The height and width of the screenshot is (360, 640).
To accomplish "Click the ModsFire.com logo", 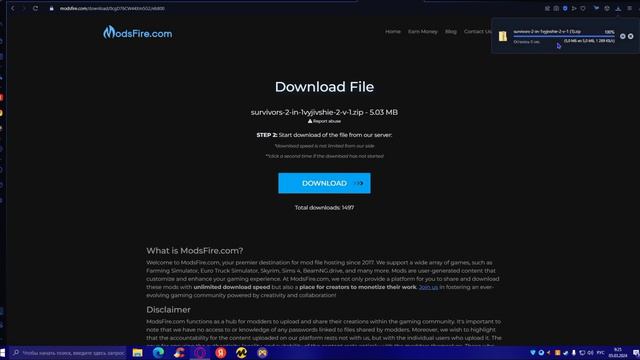I will tap(138, 33).
